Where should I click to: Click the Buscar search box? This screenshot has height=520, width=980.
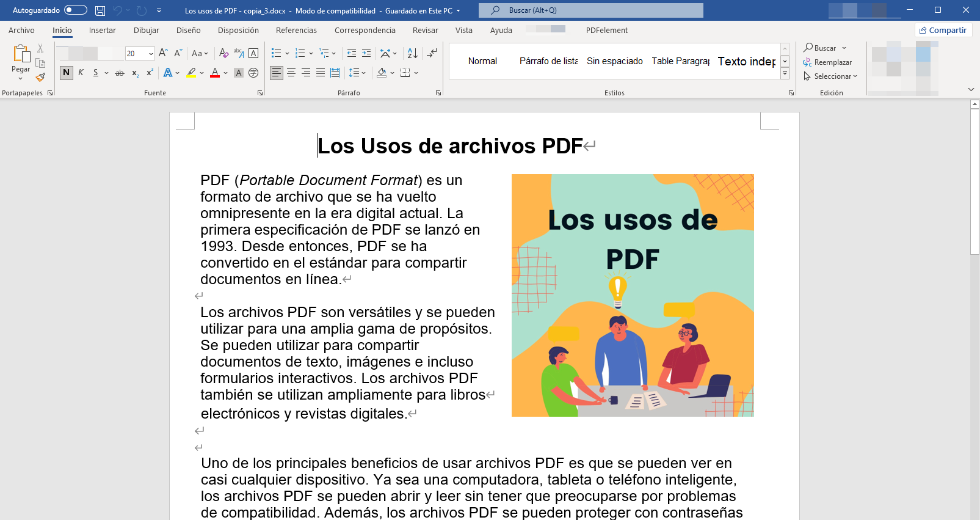590,10
